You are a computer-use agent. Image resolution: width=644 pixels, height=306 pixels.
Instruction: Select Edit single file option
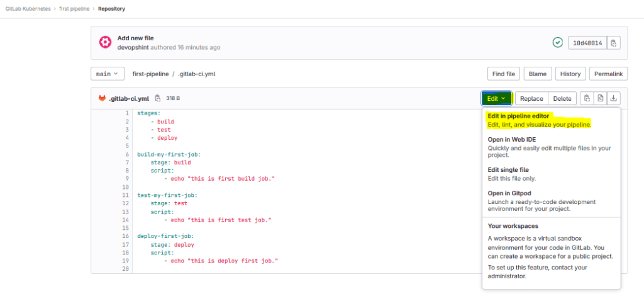pos(508,169)
